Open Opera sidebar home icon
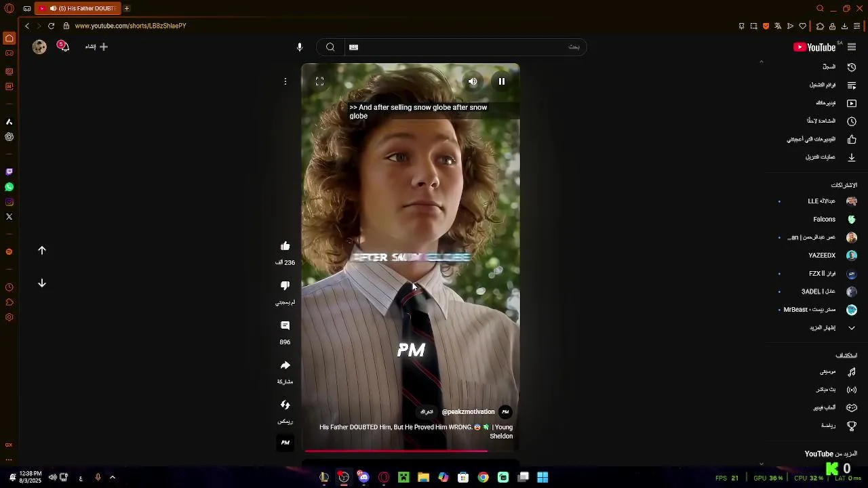Image resolution: width=868 pixels, height=488 pixels. [9, 39]
